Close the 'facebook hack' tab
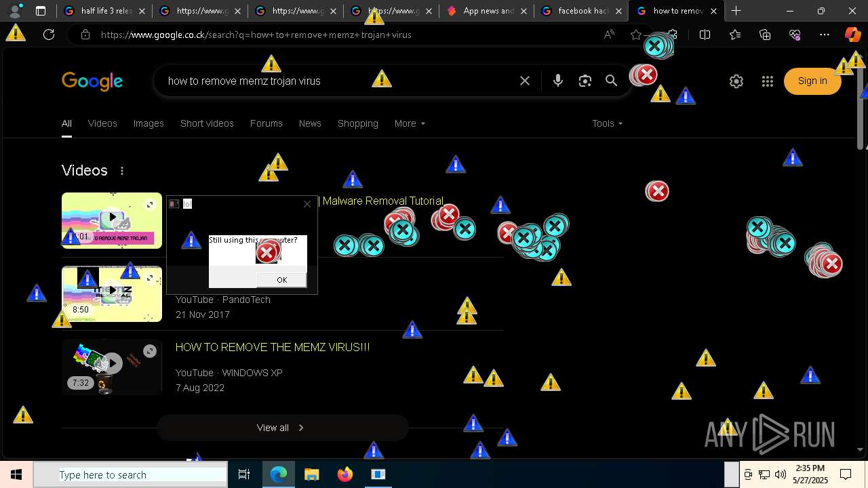This screenshot has width=868, height=488. click(x=618, y=11)
